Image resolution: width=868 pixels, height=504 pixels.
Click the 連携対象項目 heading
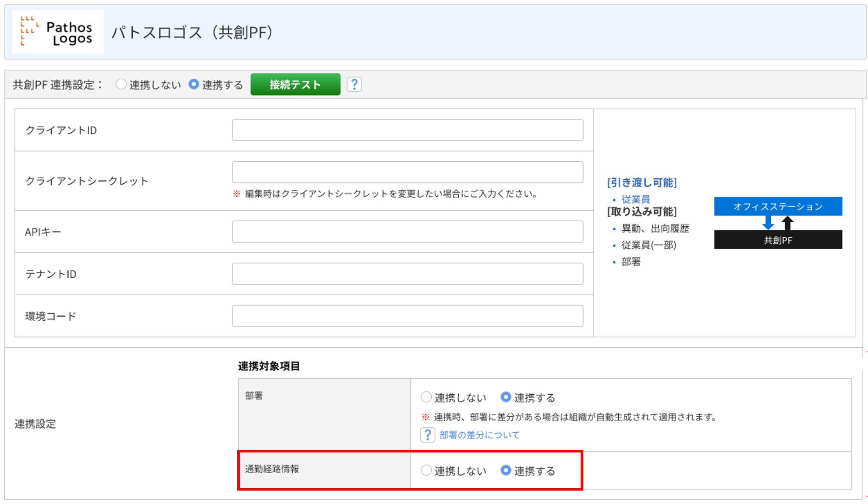[269, 366]
